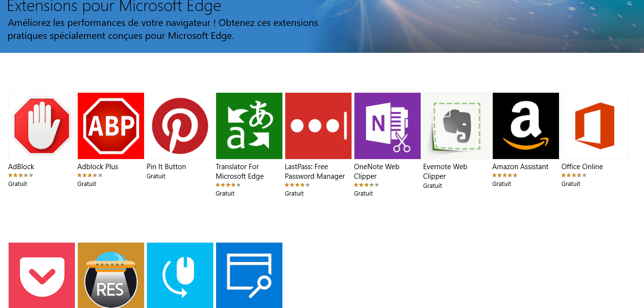Open the LastPass: Free Password Manager title link
This screenshot has width=644, height=308.
[x=315, y=172]
